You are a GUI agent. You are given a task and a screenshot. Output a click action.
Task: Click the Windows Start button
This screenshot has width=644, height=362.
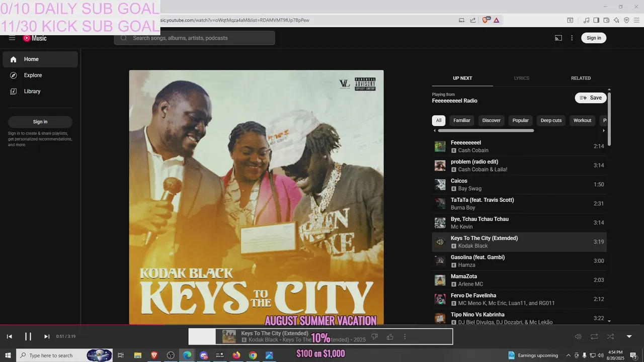point(8,355)
